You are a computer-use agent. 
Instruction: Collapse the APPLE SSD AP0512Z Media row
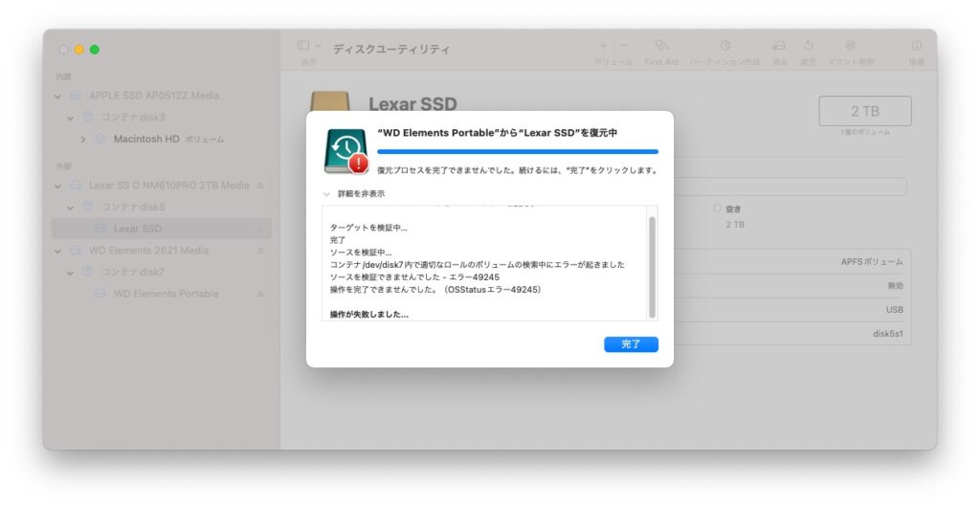click(x=58, y=97)
